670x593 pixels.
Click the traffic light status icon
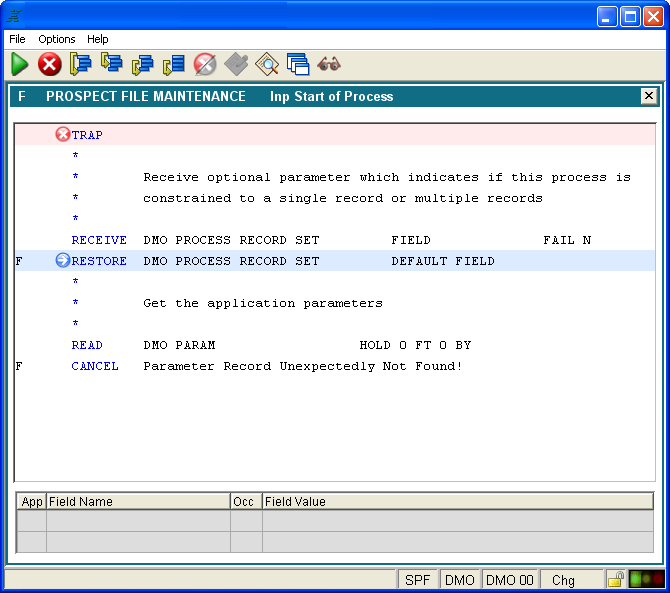click(x=646, y=579)
